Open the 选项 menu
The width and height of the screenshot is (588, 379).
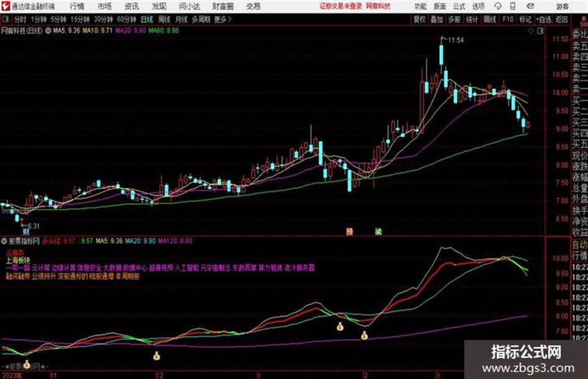(x=478, y=6)
